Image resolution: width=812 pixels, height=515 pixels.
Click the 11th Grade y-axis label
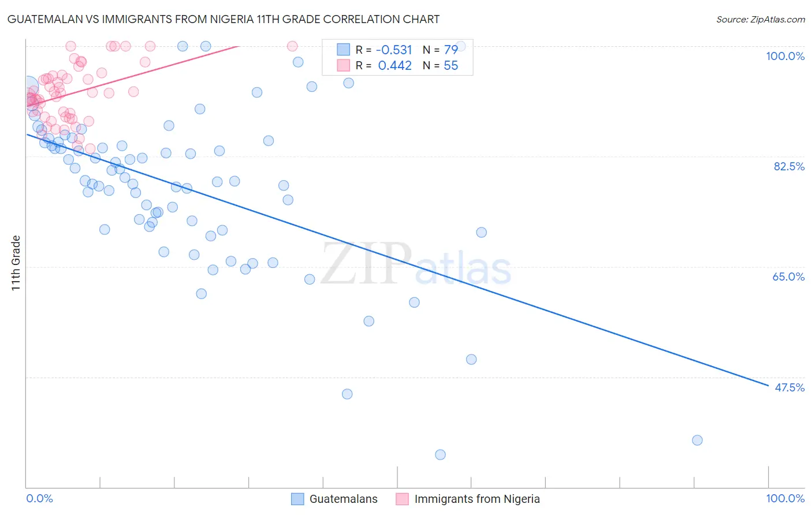(16, 263)
